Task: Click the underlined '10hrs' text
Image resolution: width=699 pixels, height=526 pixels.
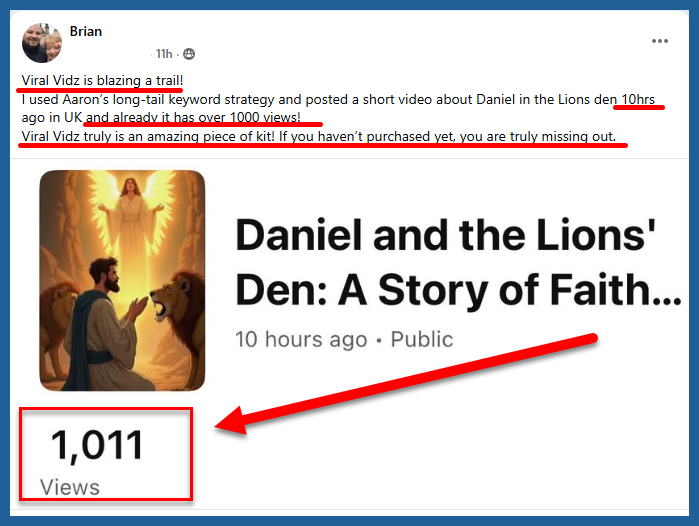Action: pyautogui.click(x=638, y=99)
